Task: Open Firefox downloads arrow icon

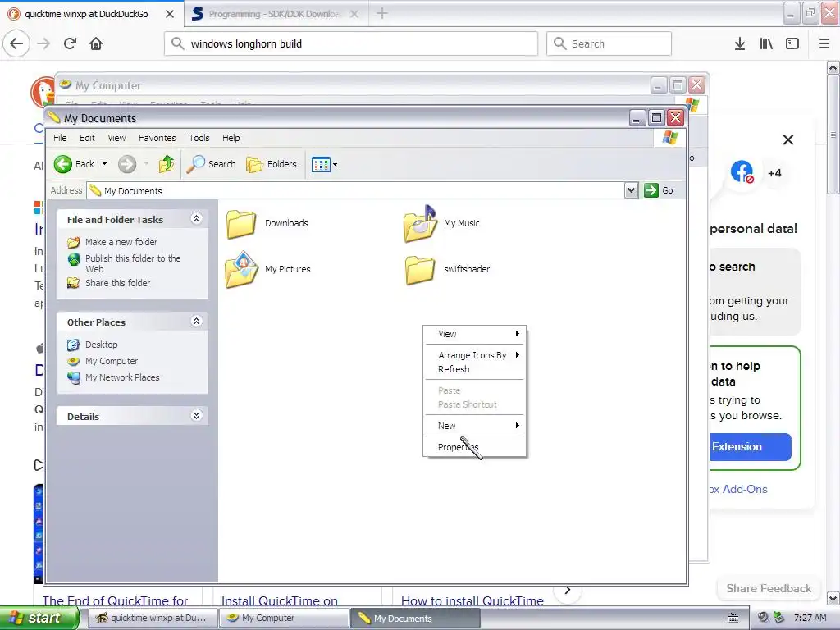Action: point(740,43)
